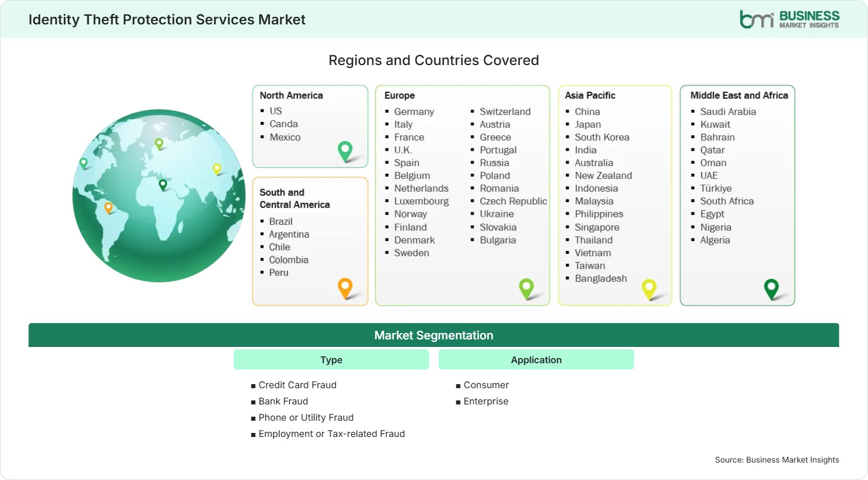The image size is (868, 480).
Task: Click the dark green pin in the Middle East and Africa card
Action: pos(771,289)
